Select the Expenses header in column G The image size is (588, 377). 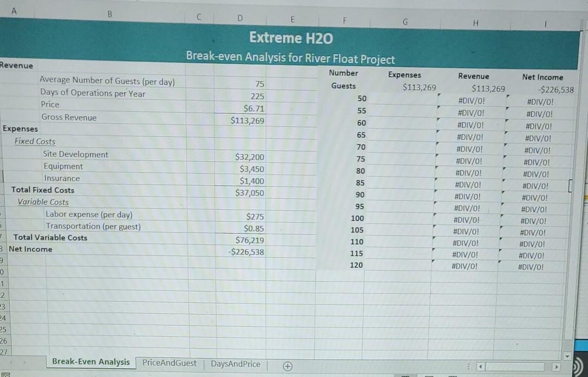404,75
